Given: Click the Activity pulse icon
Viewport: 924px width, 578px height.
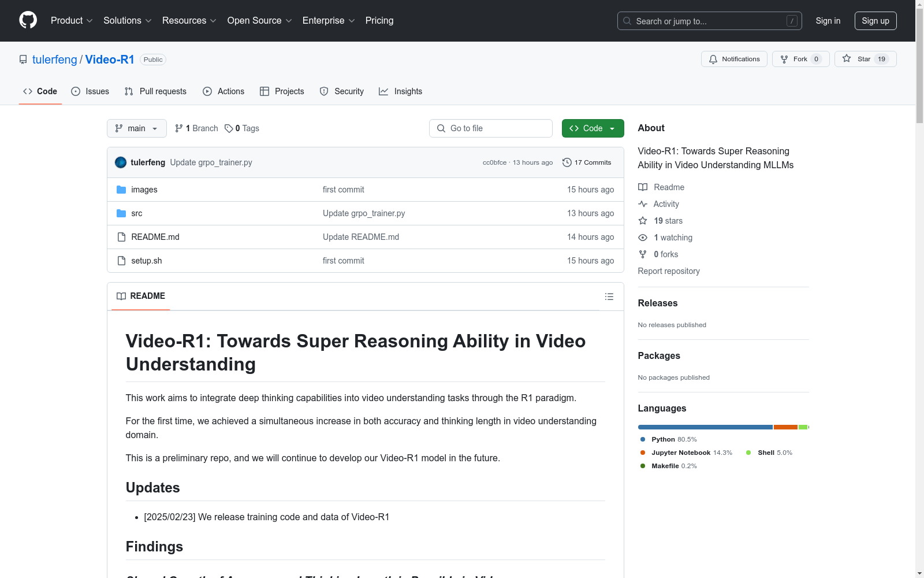Looking at the screenshot, I should tap(643, 204).
